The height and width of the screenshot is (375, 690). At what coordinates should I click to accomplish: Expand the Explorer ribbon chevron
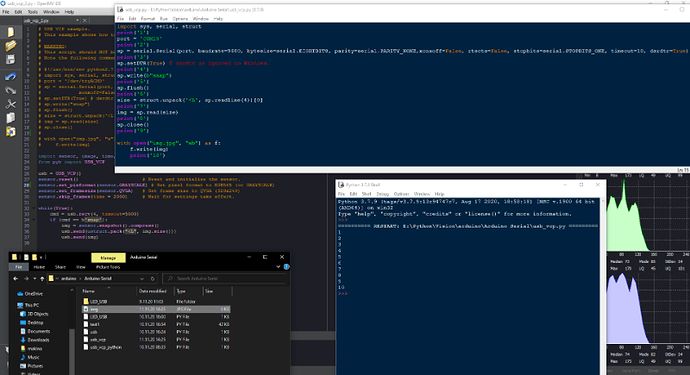278,267
